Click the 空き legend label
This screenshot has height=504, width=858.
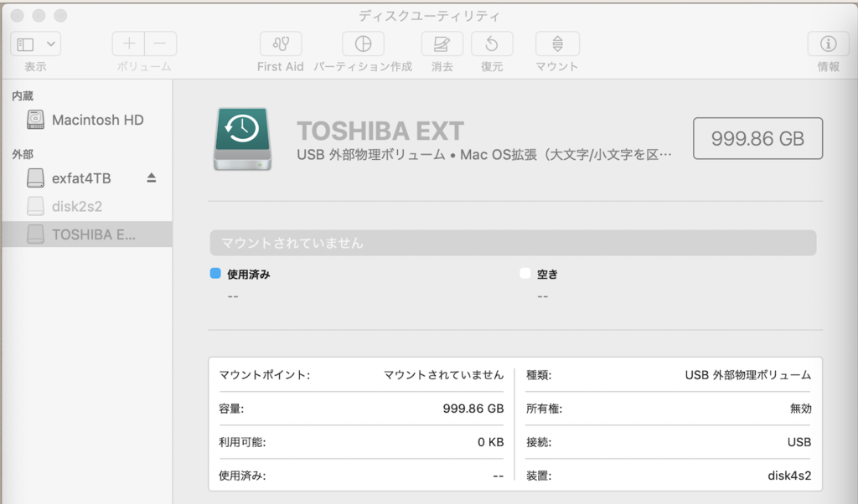[546, 275]
